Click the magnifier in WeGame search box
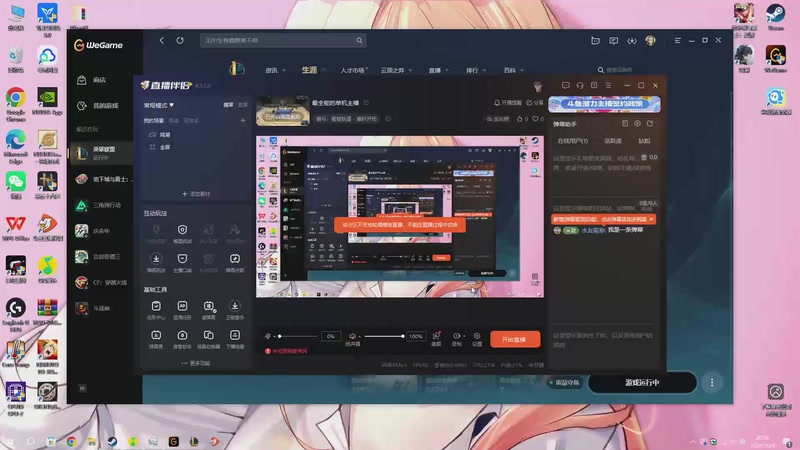This screenshot has width=800, height=450. [359, 40]
